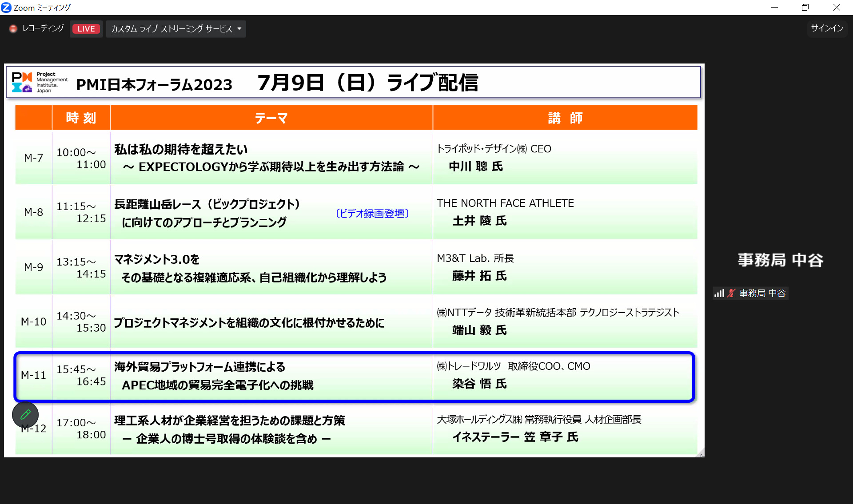Click the 7月9日（日）ライブ配信 heading

pos(368,83)
